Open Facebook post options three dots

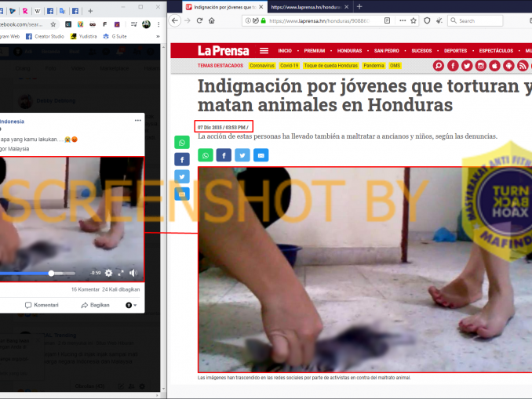[138, 121]
